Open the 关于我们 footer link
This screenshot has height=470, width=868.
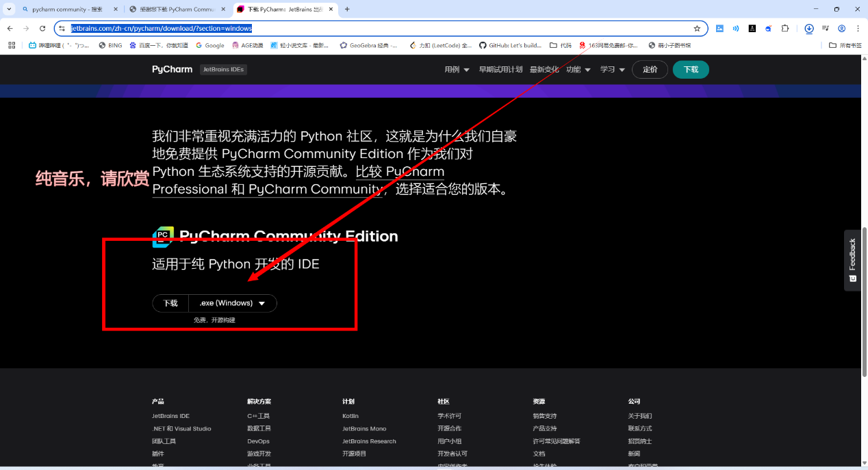pos(639,416)
